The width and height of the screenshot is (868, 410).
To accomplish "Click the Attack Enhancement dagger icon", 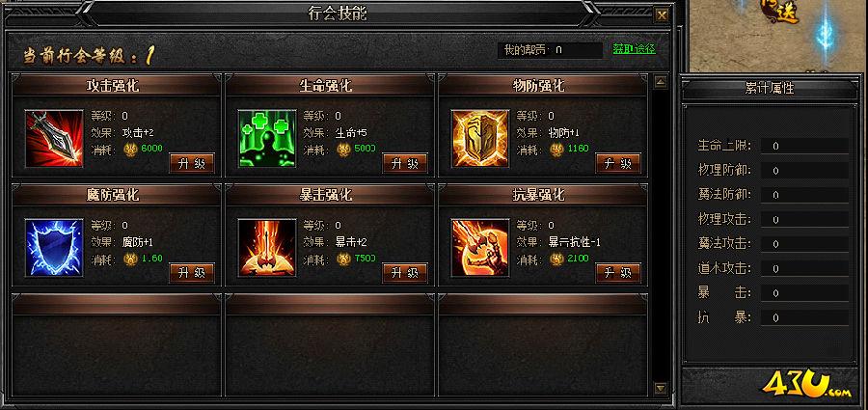I will 54,139.
